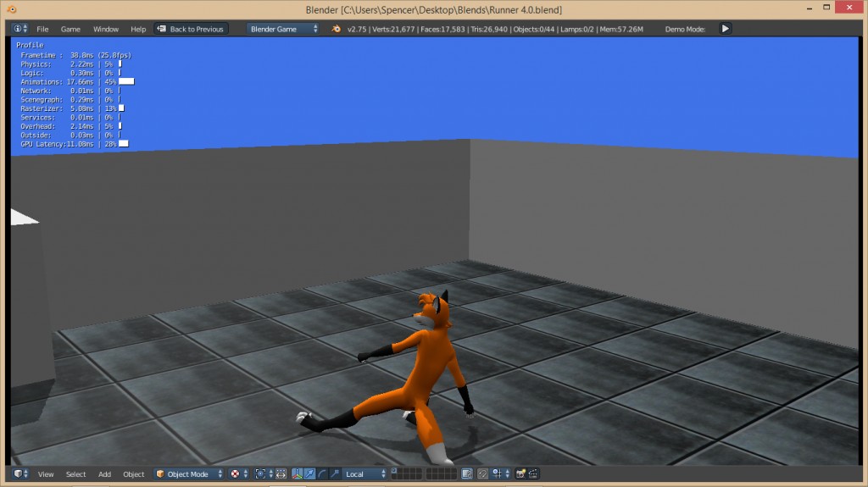Open the File menu
Image resolution: width=868 pixels, height=487 pixels.
click(42, 30)
